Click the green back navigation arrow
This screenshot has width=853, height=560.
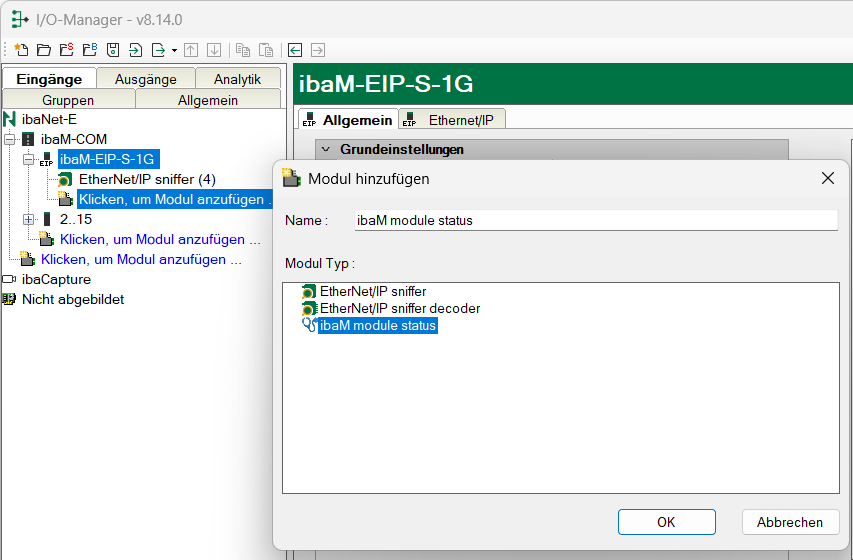click(295, 50)
